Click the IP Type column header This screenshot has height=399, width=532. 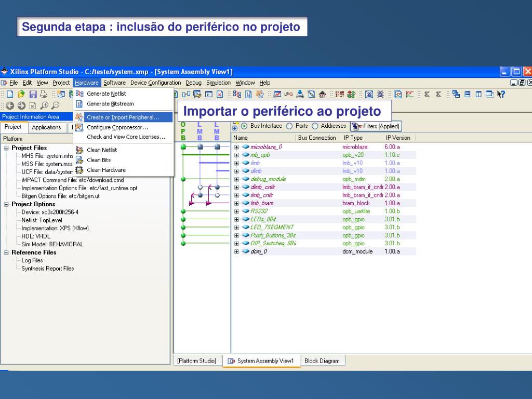[362, 138]
